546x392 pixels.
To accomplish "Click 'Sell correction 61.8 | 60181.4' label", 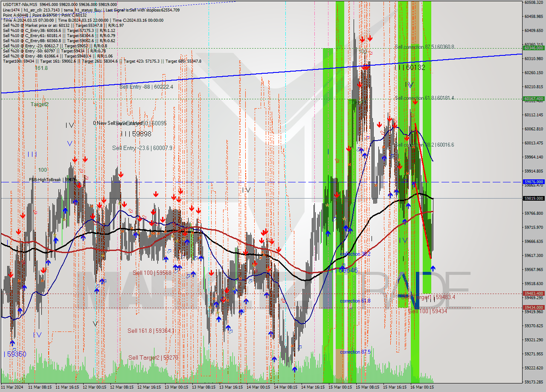I will pyautogui.click(x=424, y=98).
